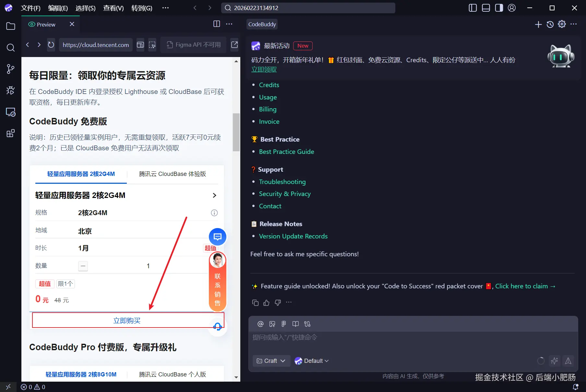
Task: Attach an image to the chat
Action: [x=272, y=324]
